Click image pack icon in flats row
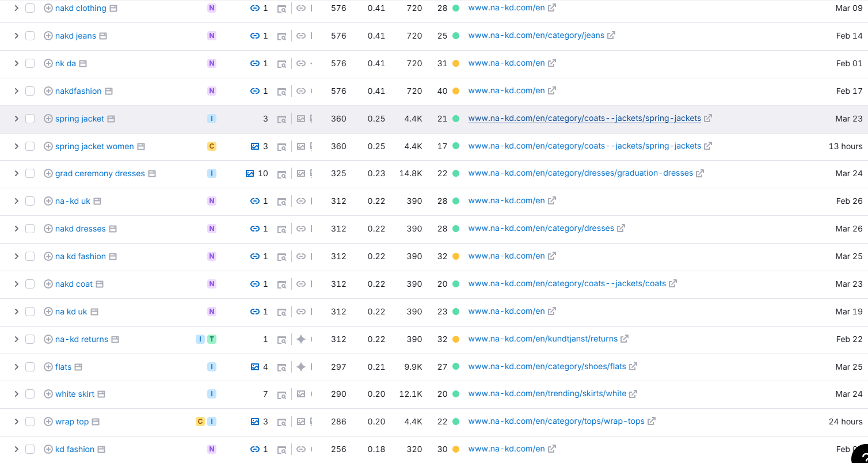The image size is (868, 463). pyautogui.click(x=255, y=367)
